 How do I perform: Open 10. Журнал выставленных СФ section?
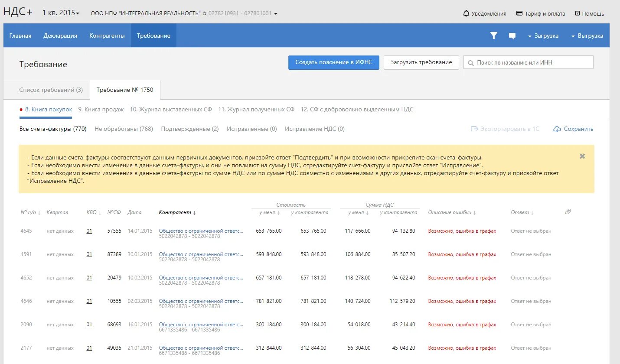[x=171, y=109]
